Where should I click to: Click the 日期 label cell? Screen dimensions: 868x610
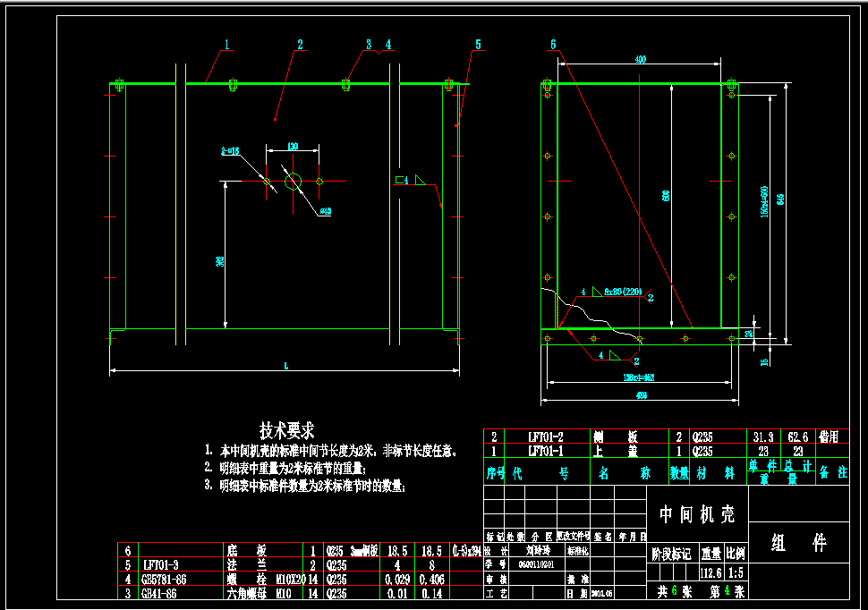[576, 593]
